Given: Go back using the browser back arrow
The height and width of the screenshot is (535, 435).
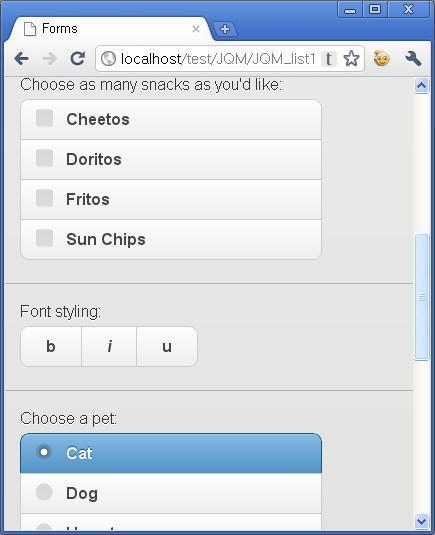Looking at the screenshot, I should click(22, 59).
